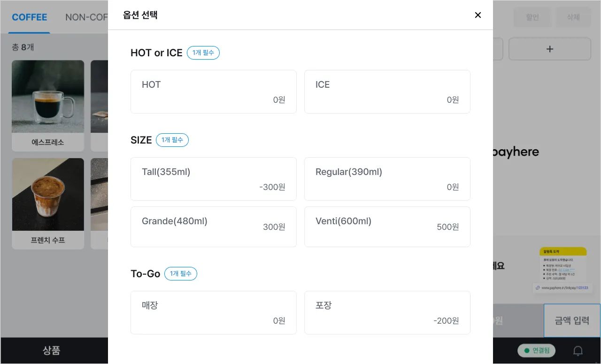Click the 할인 discount button
Screen dimensions: 601x364
coord(532,17)
